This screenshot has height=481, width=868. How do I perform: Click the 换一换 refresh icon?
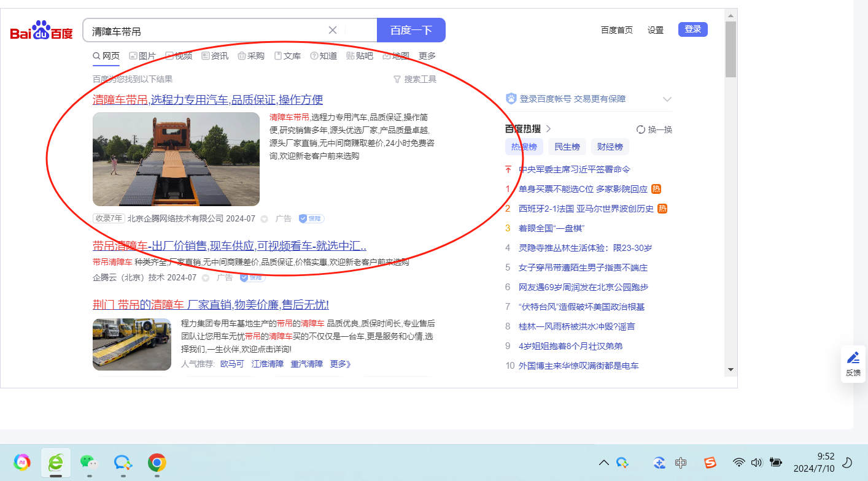point(641,129)
